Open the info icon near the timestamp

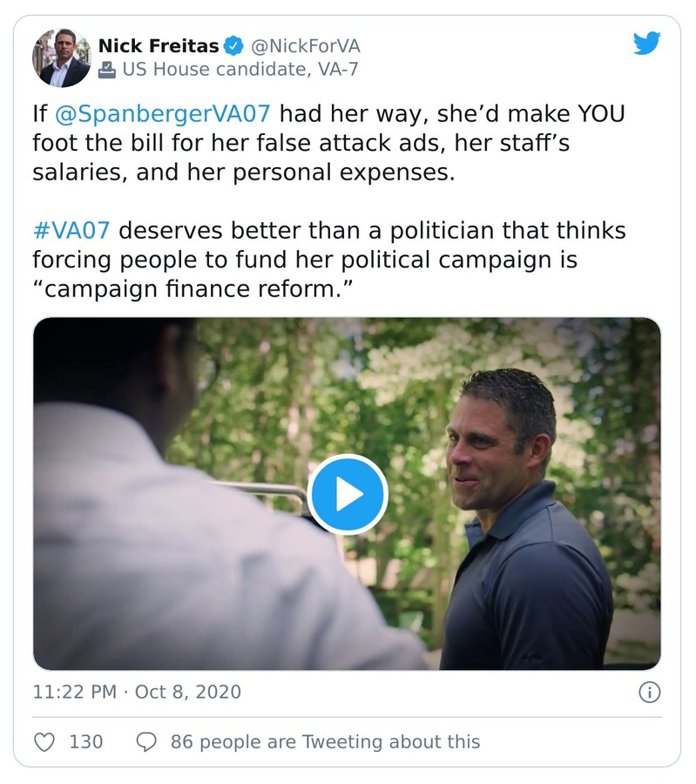[649, 693]
